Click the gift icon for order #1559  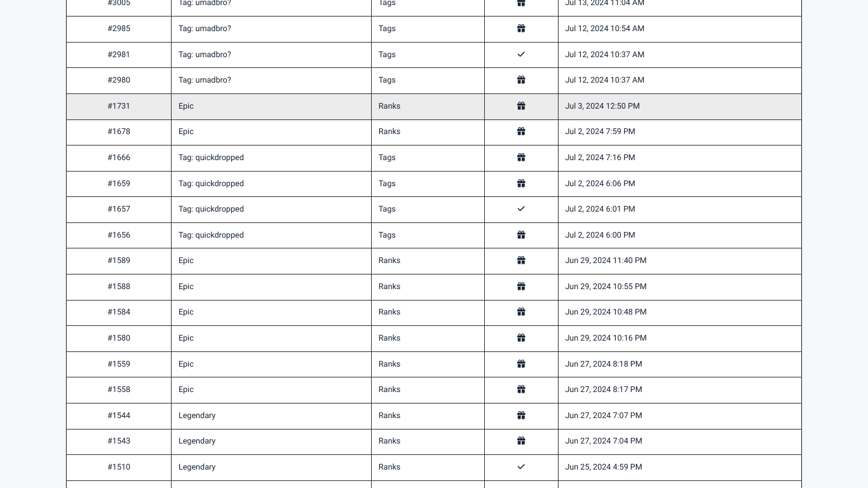tap(521, 364)
